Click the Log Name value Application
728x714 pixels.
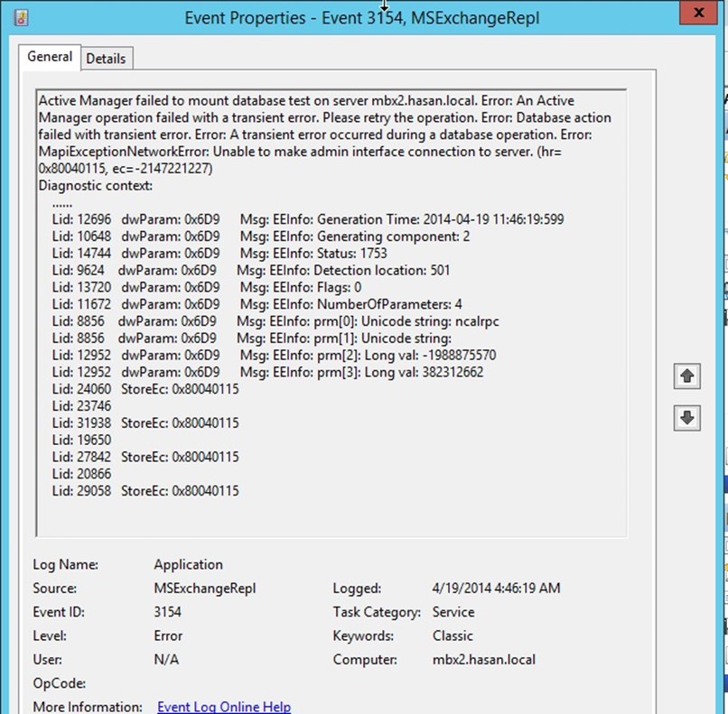click(x=189, y=565)
